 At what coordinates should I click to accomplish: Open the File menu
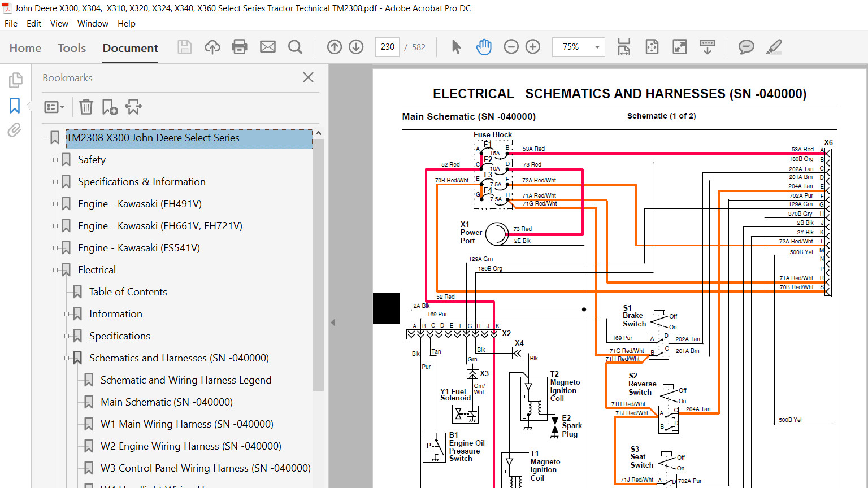pos(11,24)
